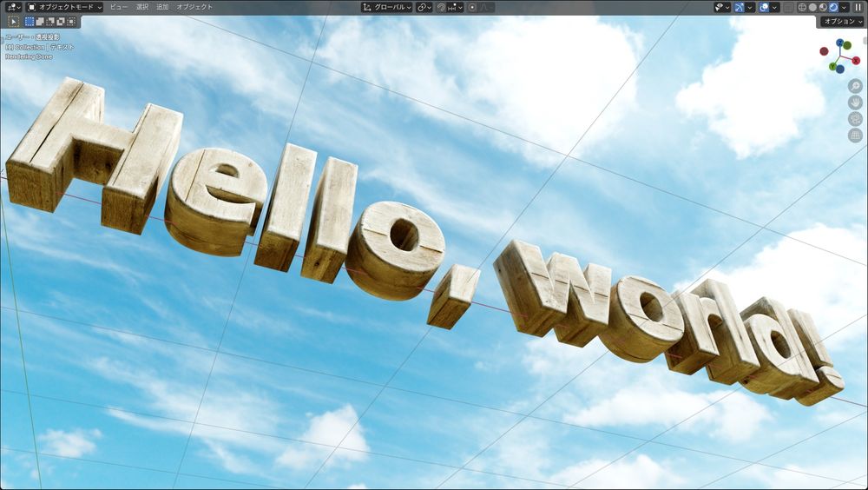Open the ビュー menu
The image size is (868, 490).
click(x=118, y=7)
